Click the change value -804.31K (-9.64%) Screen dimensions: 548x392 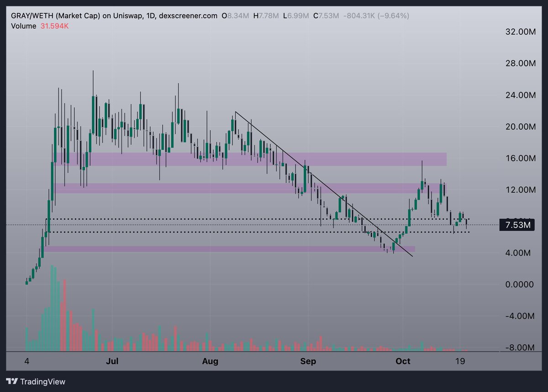(375, 16)
